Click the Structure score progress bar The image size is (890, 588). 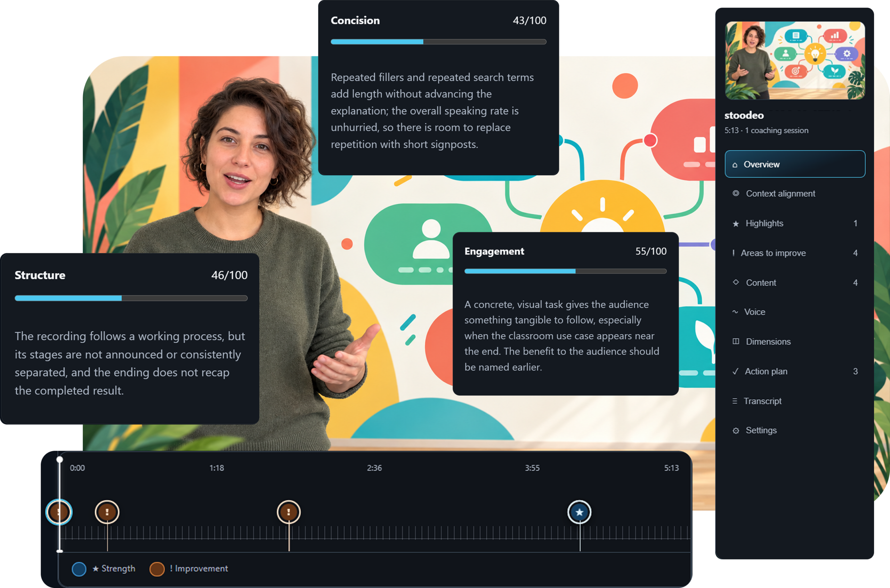coord(131,298)
